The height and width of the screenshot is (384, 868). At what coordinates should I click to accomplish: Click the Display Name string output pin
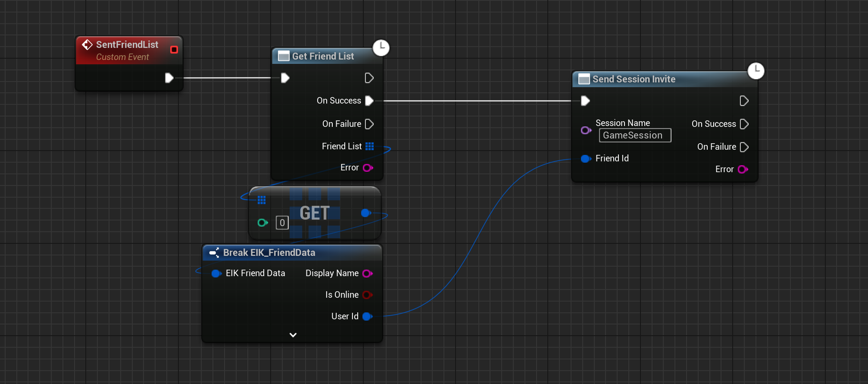pos(367,273)
